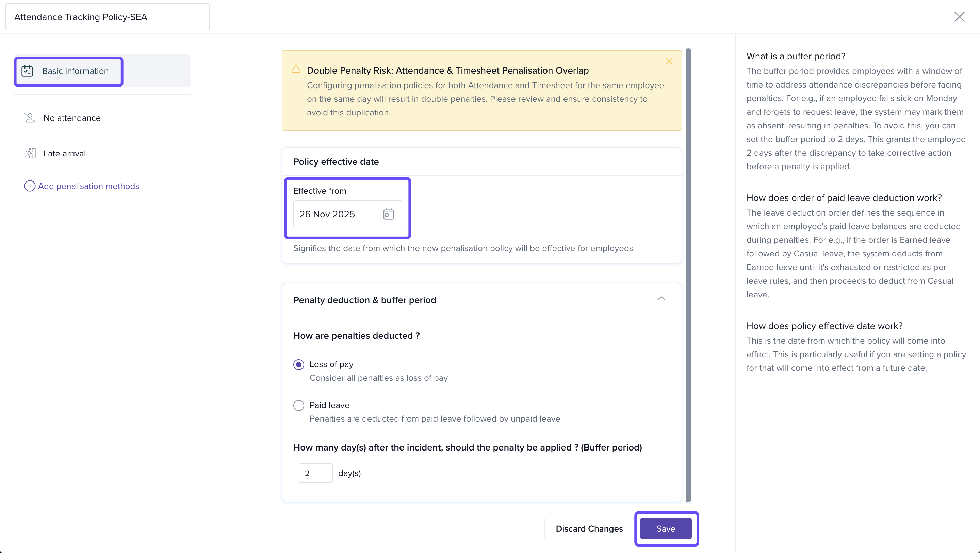
Task: Click the Late arrival running icon
Action: (30, 153)
